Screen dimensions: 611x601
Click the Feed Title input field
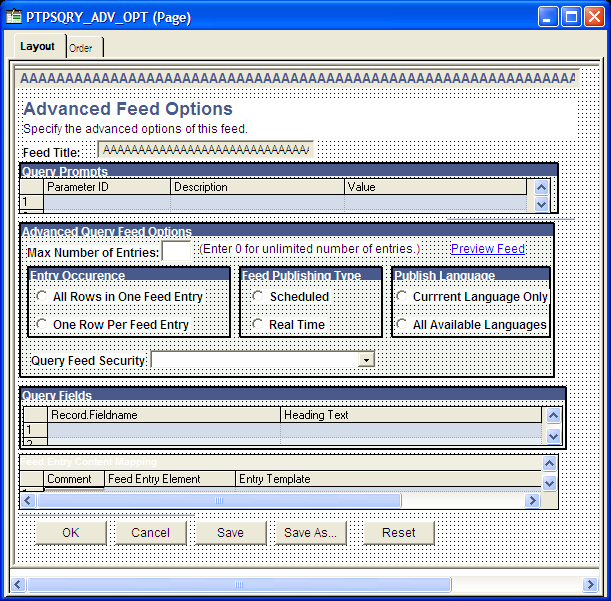click(x=205, y=149)
